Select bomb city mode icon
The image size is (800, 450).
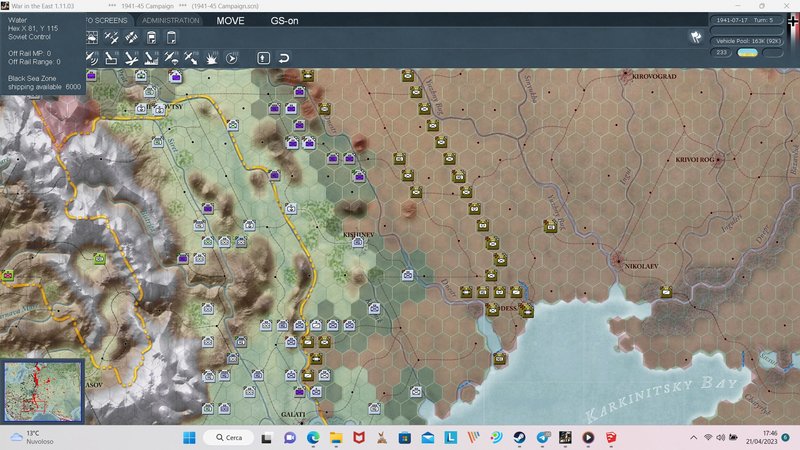coord(151,58)
